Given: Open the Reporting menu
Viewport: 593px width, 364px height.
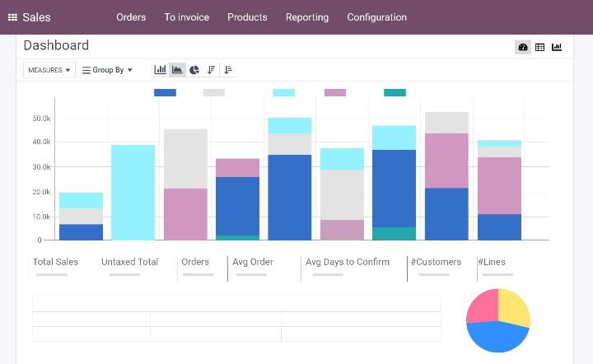Looking at the screenshot, I should [x=306, y=17].
